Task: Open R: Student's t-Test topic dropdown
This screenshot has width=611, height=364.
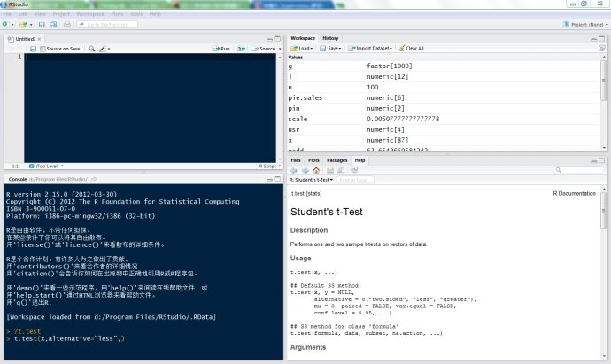Action: click(311, 180)
